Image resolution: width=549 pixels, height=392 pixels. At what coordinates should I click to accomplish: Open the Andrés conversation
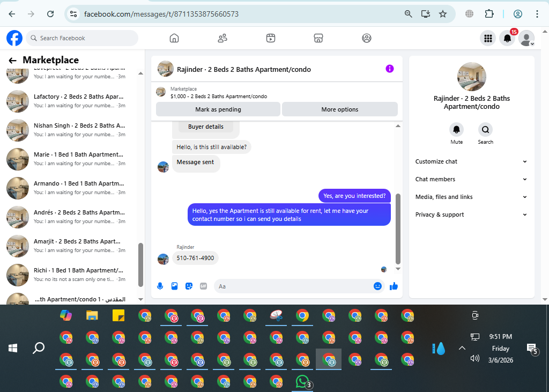[x=70, y=217]
